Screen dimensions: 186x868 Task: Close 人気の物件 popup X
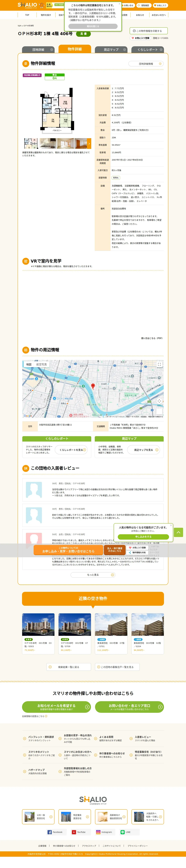pyautogui.click(x=171, y=525)
